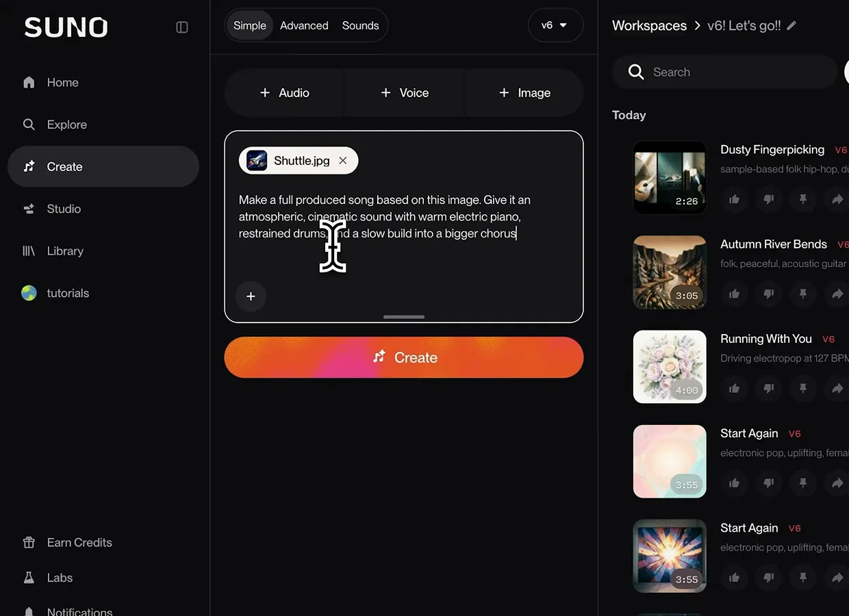Share Dusty Fingerpicking

(x=837, y=199)
